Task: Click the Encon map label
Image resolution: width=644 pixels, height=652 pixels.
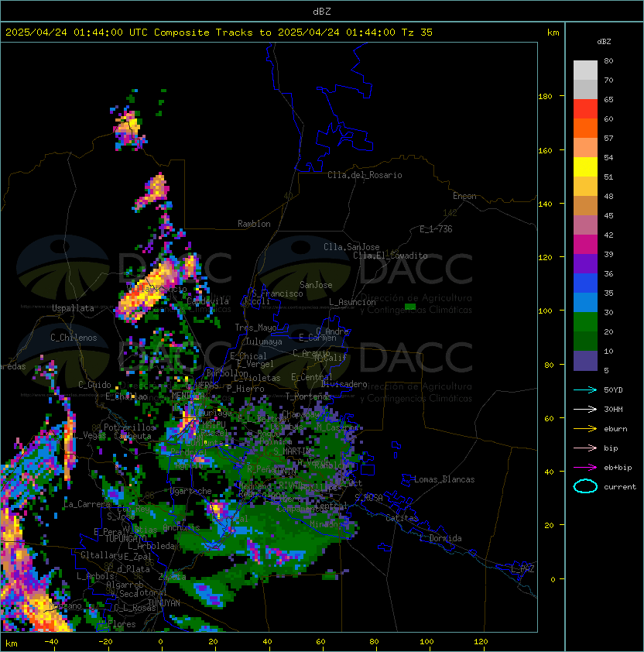Action: tap(464, 196)
